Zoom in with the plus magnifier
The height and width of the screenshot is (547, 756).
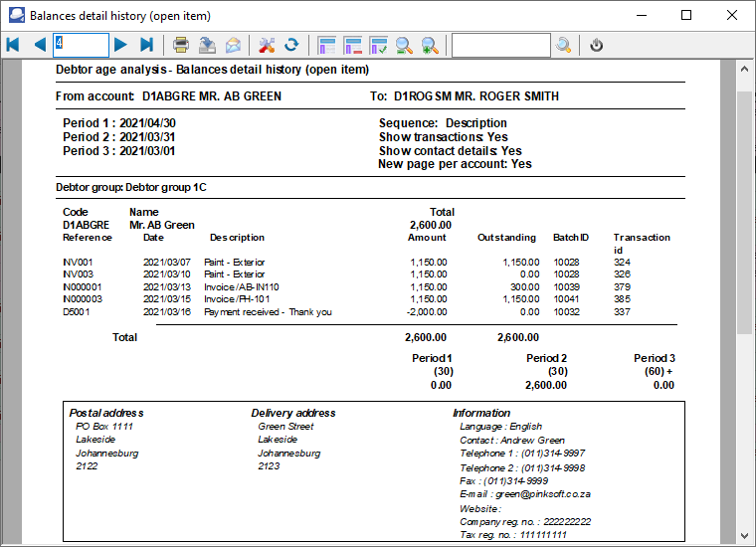pos(430,45)
